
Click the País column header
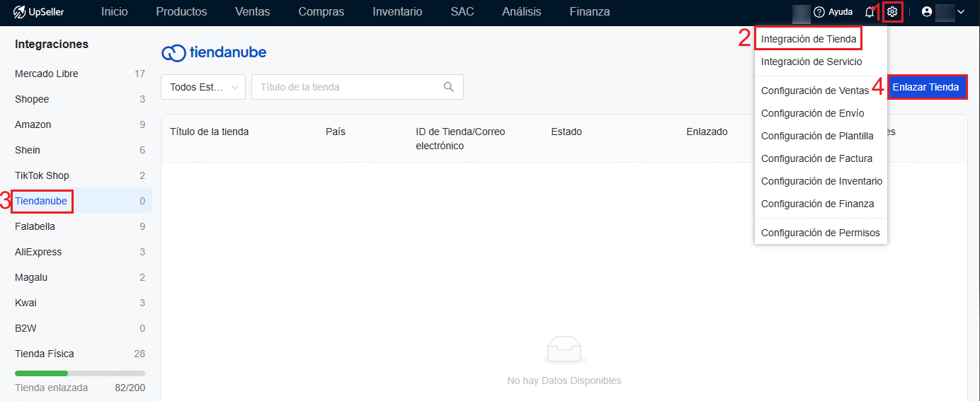(x=336, y=132)
